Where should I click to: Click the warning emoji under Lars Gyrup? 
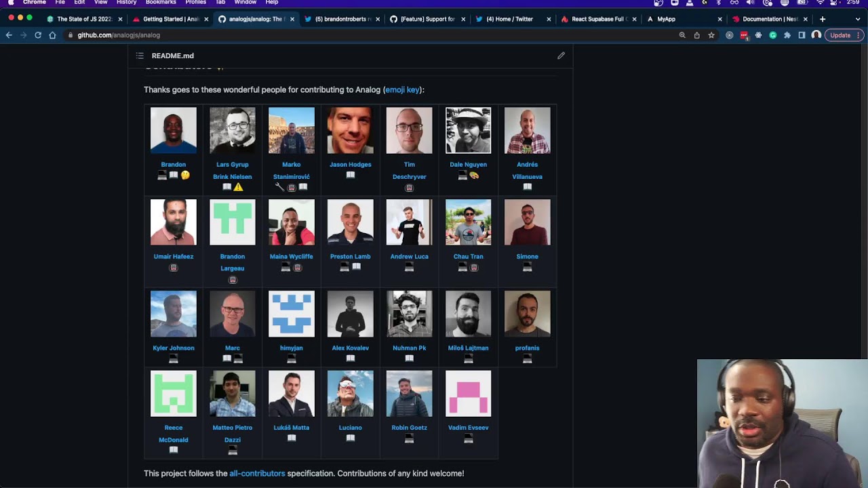pos(238,187)
